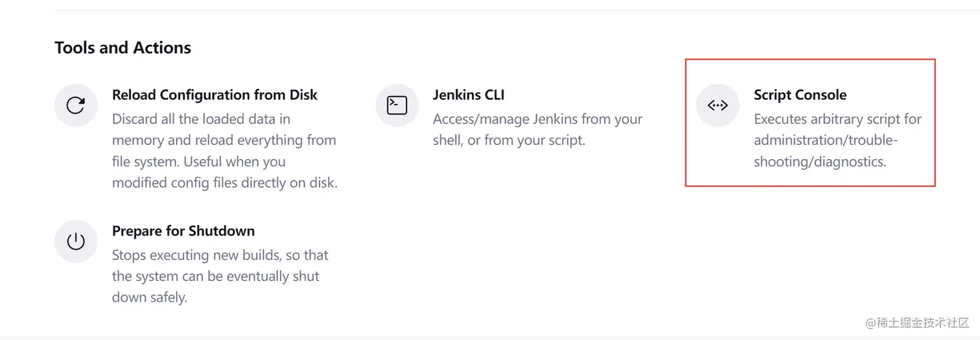Viewport: 980px width, 340px height.
Task: Click the "administration/trouble-" text line
Action: pyautogui.click(x=826, y=140)
